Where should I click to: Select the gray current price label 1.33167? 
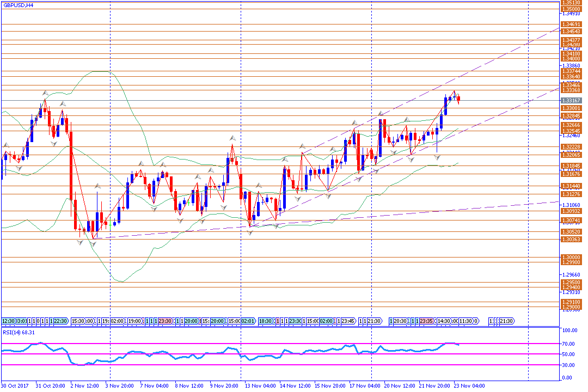pyautogui.click(x=571, y=100)
